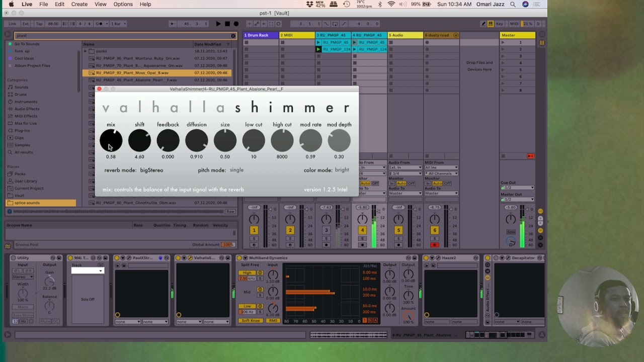
Task: Set track 6 monitor to Off
Action: 447,184
